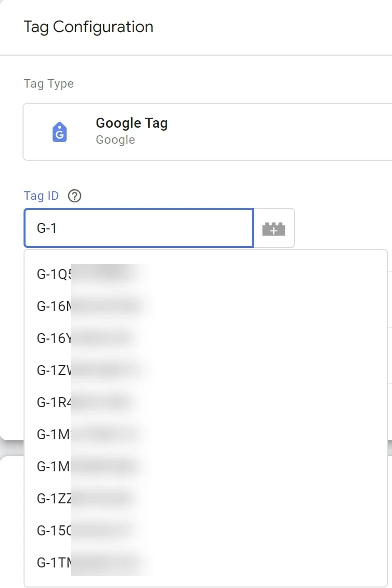392x588 pixels.
Task: Click the Tag Configuration heading
Action: (x=89, y=27)
